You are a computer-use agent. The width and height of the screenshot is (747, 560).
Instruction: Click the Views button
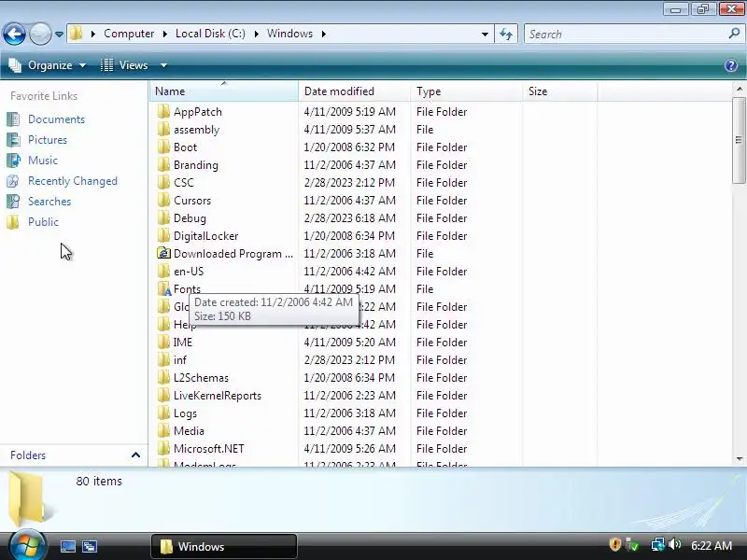tap(125, 65)
